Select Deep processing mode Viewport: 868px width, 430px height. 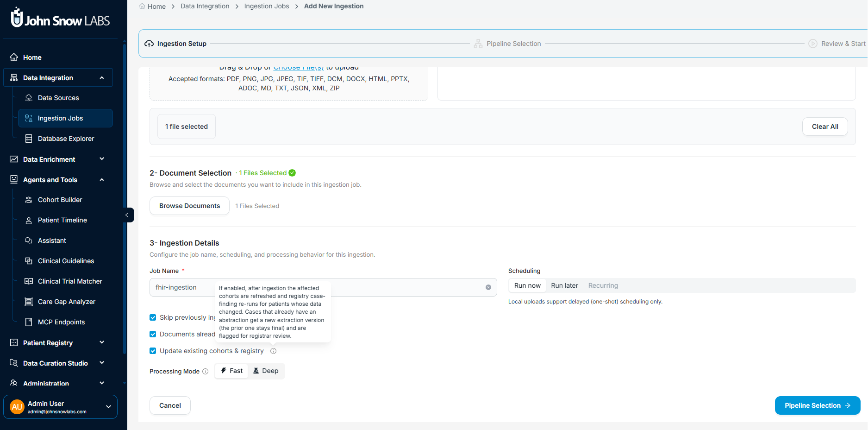[266, 371]
